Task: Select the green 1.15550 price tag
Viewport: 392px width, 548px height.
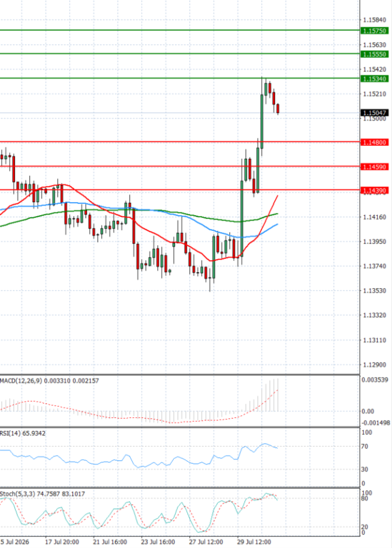Action: click(374, 54)
